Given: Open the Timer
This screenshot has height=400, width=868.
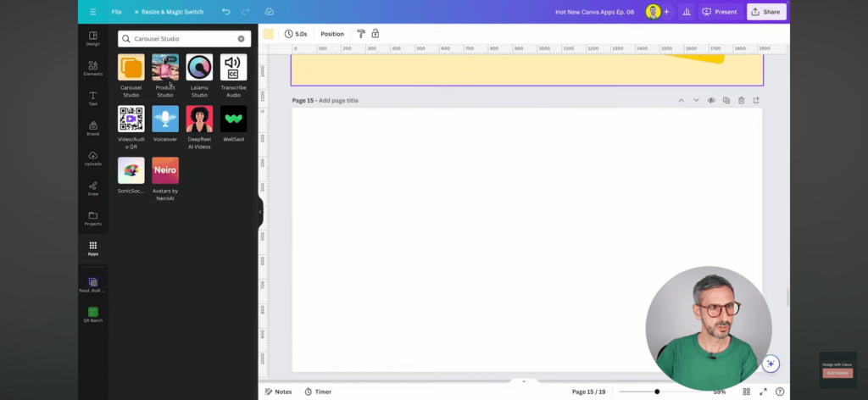Looking at the screenshot, I should pos(319,392).
